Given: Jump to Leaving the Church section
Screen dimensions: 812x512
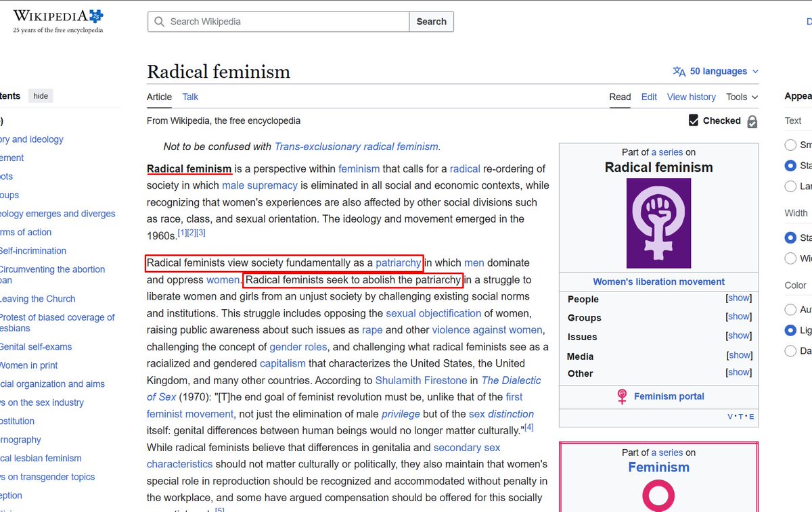Looking at the screenshot, I should pyautogui.click(x=37, y=298).
